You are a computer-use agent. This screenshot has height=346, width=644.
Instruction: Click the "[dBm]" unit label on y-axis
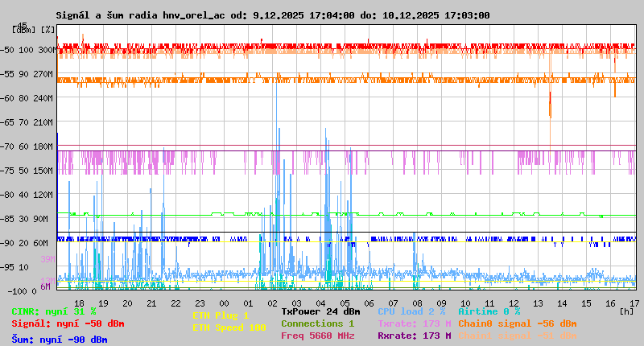[x=23, y=30]
